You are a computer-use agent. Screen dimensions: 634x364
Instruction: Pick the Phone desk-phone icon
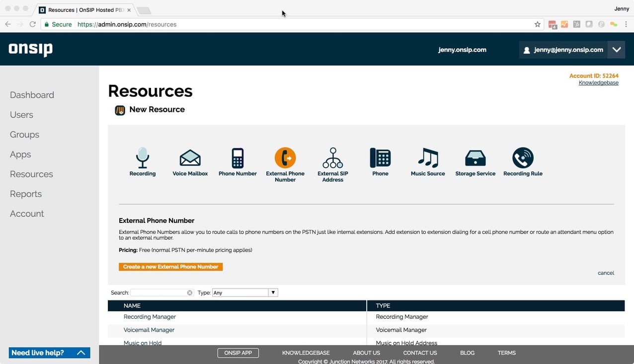[x=380, y=158]
